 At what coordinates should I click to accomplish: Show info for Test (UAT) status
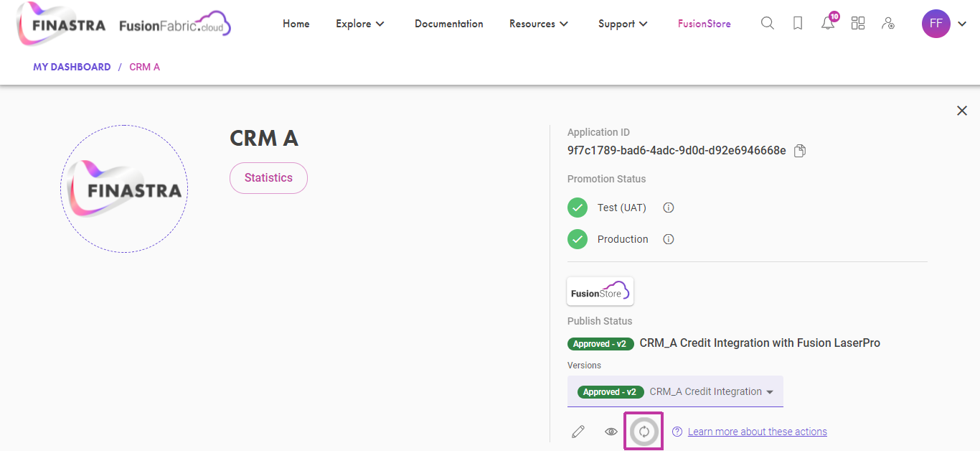[669, 208]
